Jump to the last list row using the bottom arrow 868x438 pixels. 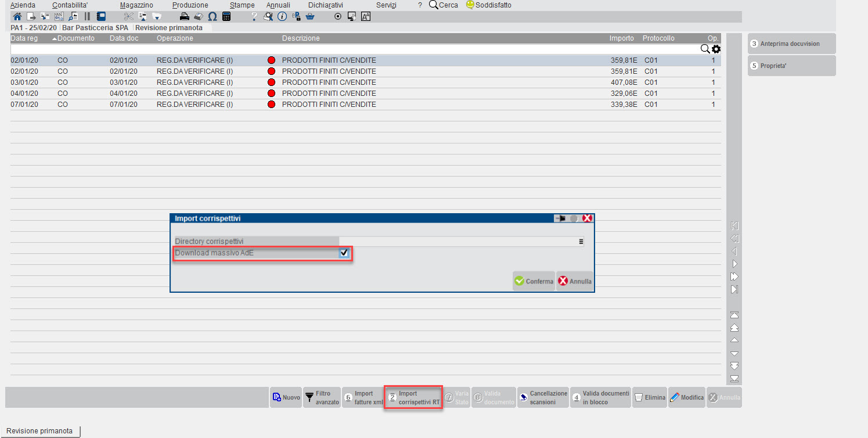pyautogui.click(x=734, y=378)
